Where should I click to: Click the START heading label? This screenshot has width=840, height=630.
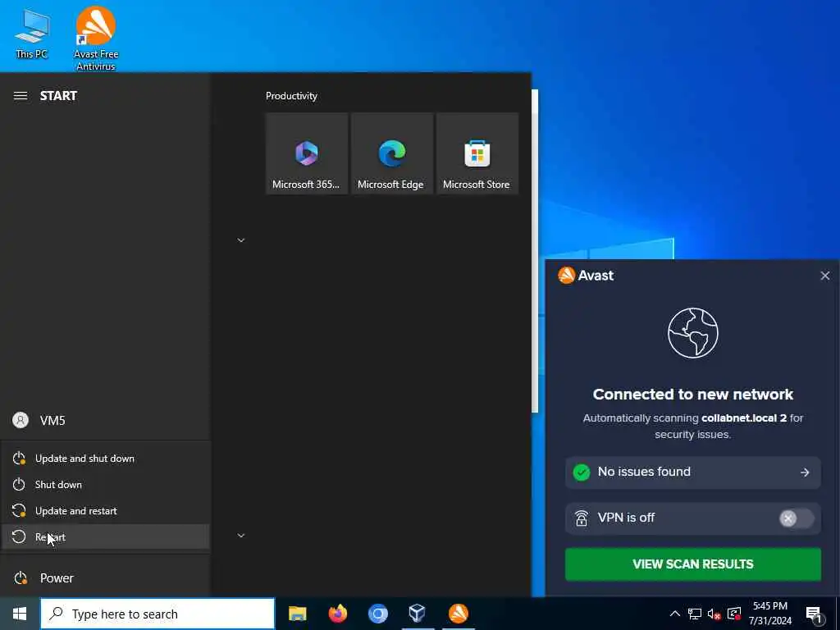(x=58, y=96)
